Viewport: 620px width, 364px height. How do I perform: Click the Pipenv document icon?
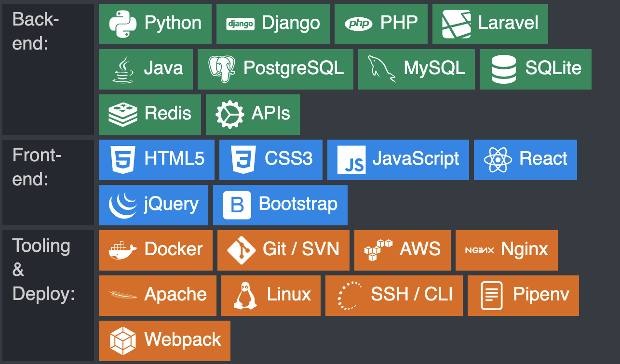pyautogui.click(x=492, y=296)
